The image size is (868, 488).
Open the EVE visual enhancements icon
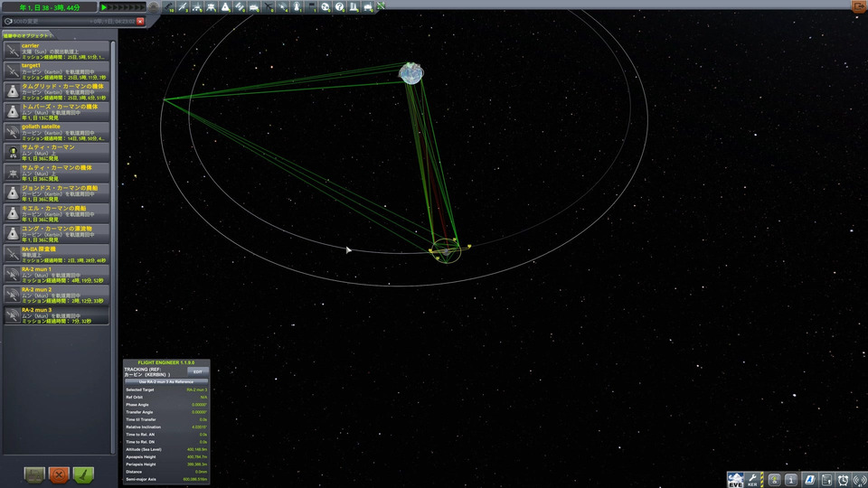[735, 480]
